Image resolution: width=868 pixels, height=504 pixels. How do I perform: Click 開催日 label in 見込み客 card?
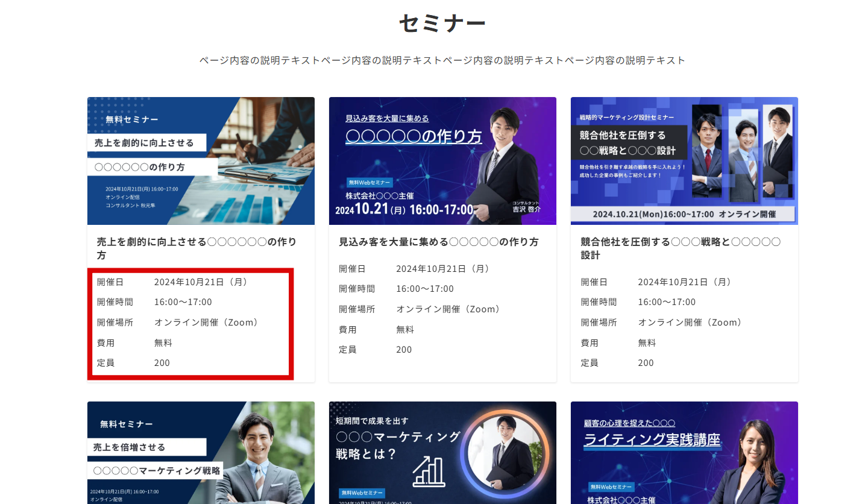click(x=352, y=269)
